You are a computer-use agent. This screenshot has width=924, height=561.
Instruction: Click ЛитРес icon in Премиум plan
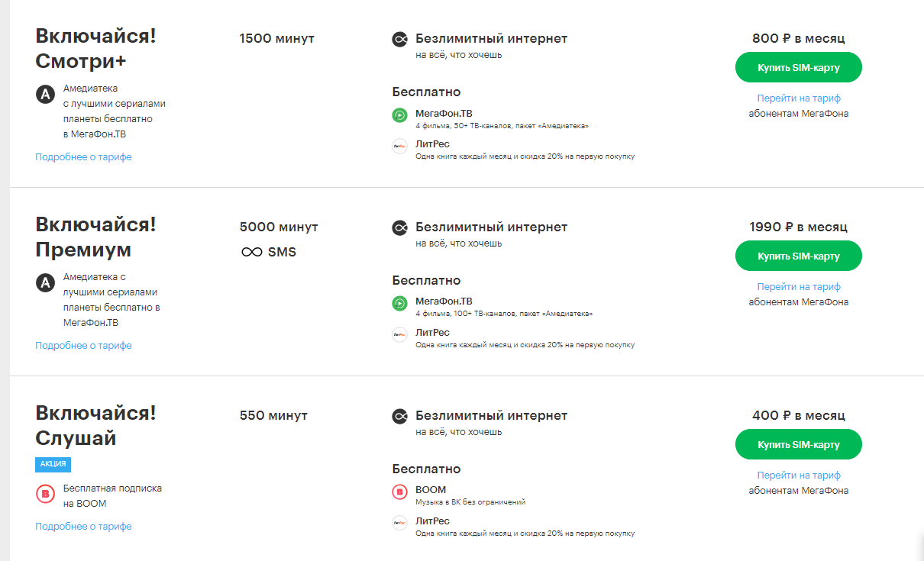[400, 335]
